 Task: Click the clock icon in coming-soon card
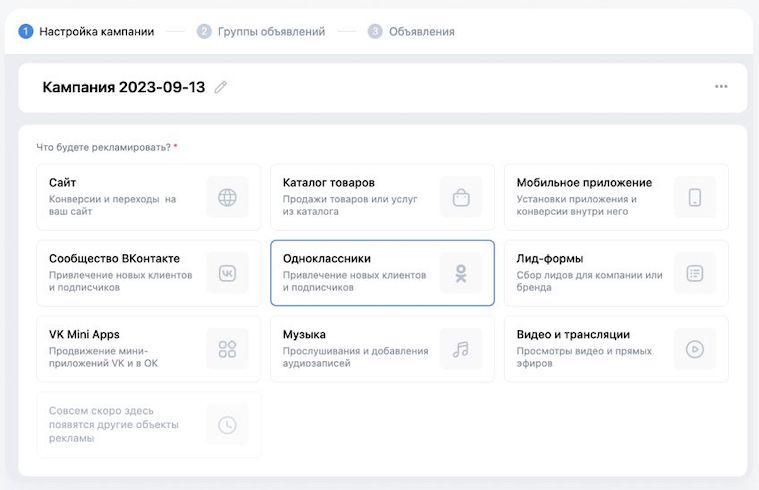click(x=227, y=425)
